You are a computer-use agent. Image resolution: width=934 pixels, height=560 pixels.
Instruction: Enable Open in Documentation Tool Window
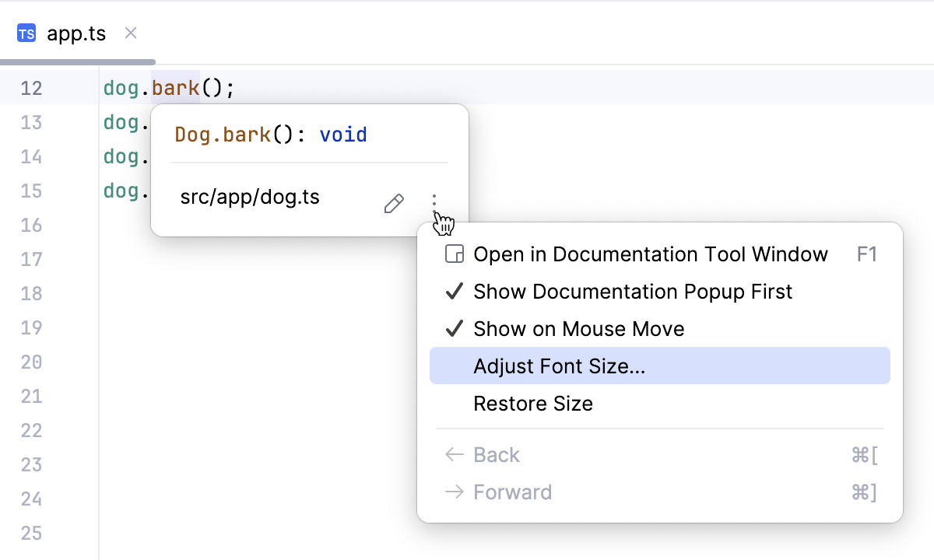[650, 254]
